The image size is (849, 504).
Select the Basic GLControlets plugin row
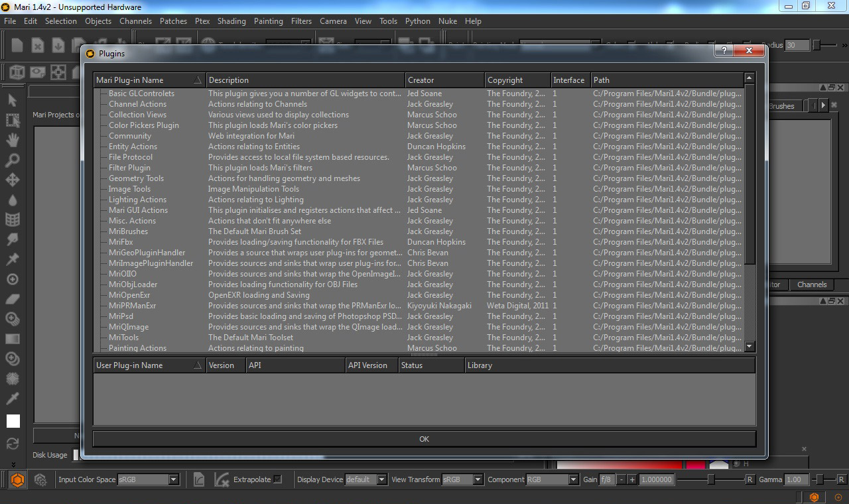click(419, 94)
